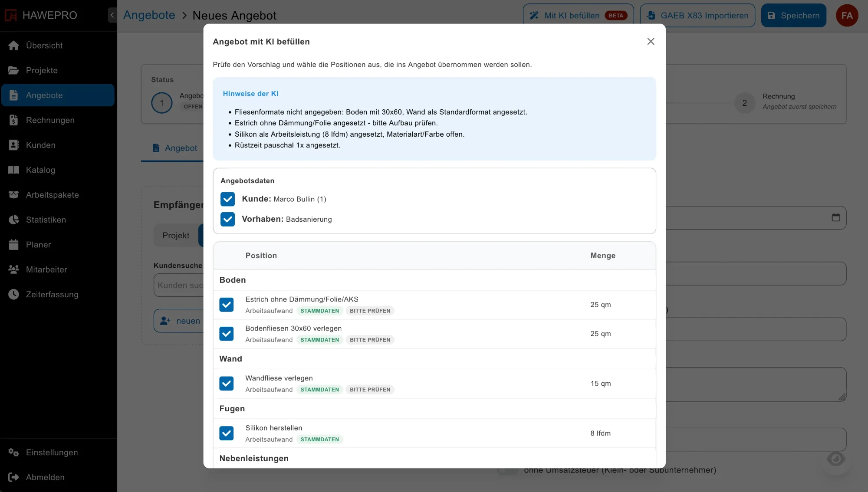The height and width of the screenshot is (492, 868).
Task: Click the Kunden suchen input field
Action: [179, 285]
